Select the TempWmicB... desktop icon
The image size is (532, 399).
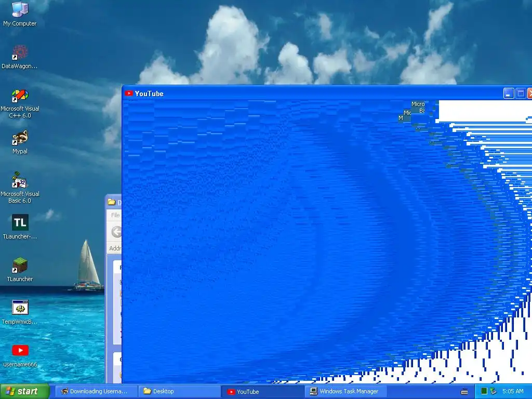(20, 312)
